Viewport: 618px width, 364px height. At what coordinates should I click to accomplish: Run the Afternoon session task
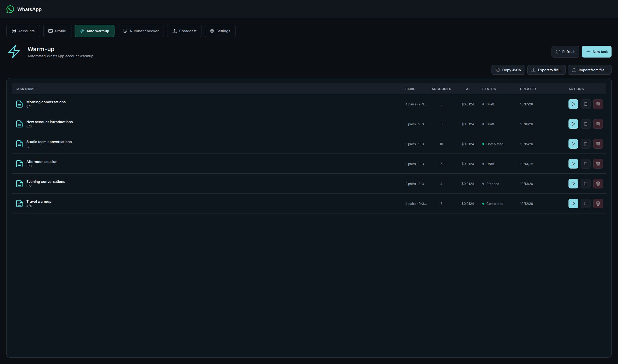573,164
